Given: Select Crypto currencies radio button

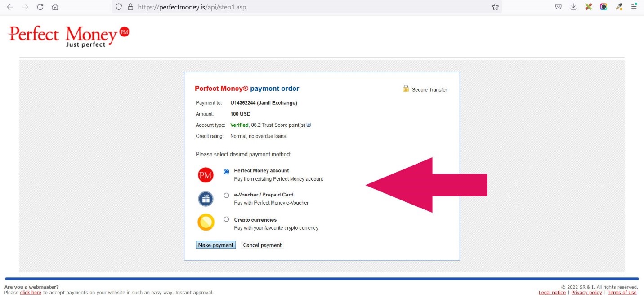Looking at the screenshot, I should [x=226, y=219].
